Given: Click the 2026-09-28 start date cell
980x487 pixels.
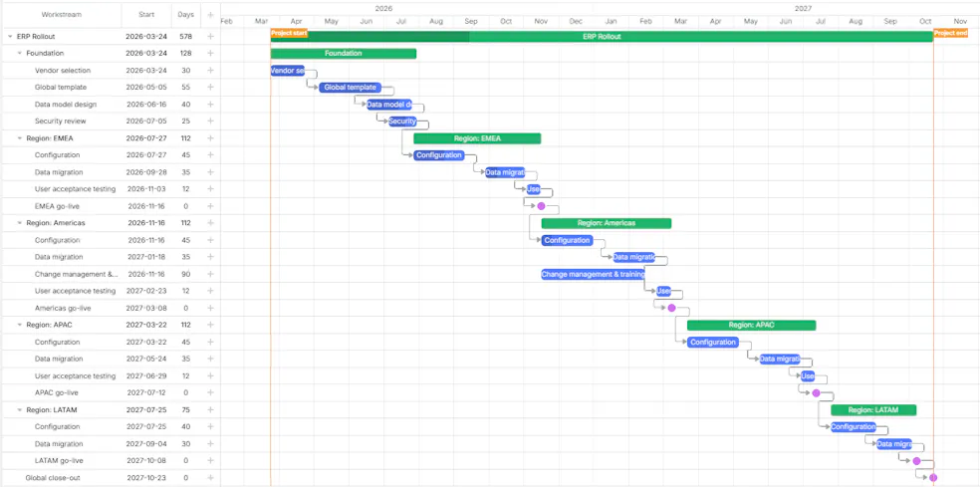Looking at the screenshot, I should coord(146,172).
